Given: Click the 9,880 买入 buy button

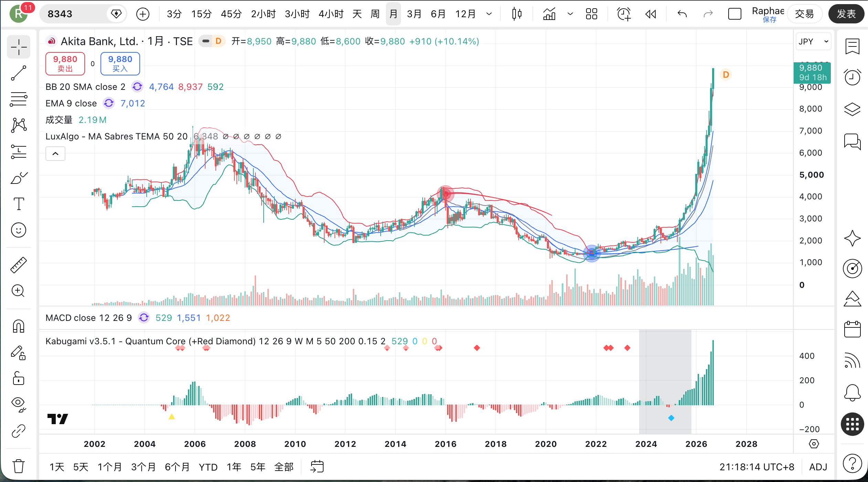Looking at the screenshot, I should coord(120,64).
